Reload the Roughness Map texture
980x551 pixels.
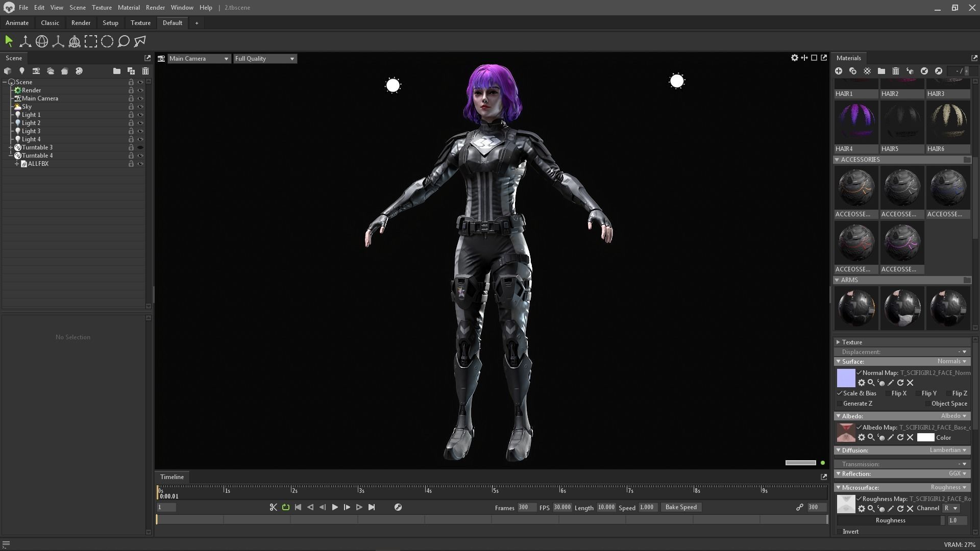[900, 509]
